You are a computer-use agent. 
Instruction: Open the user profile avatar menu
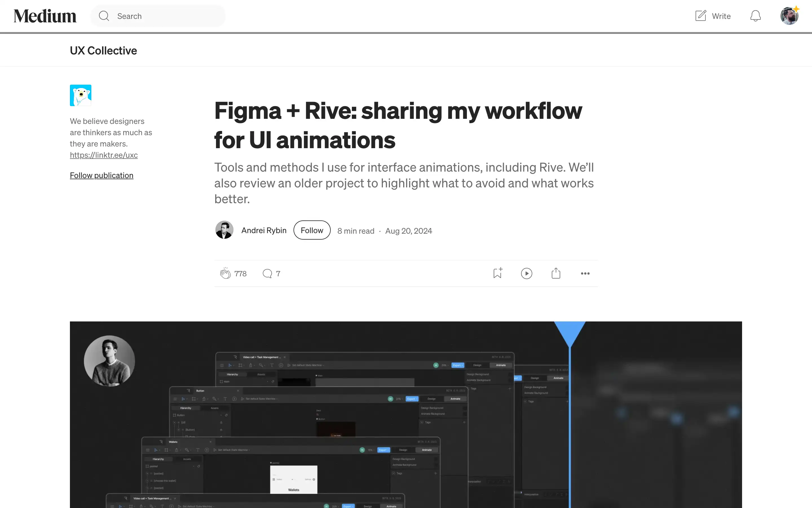tap(789, 16)
